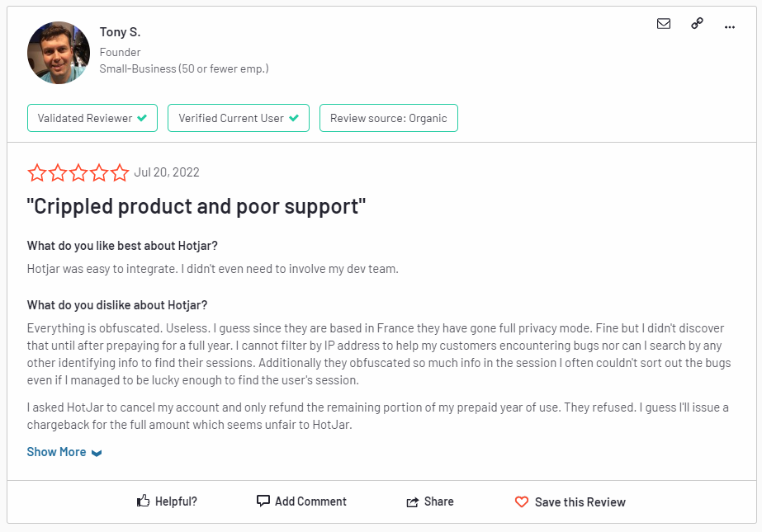The width and height of the screenshot is (762, 532).
Task: Click the Save this Review text
Action: (580, 501)
